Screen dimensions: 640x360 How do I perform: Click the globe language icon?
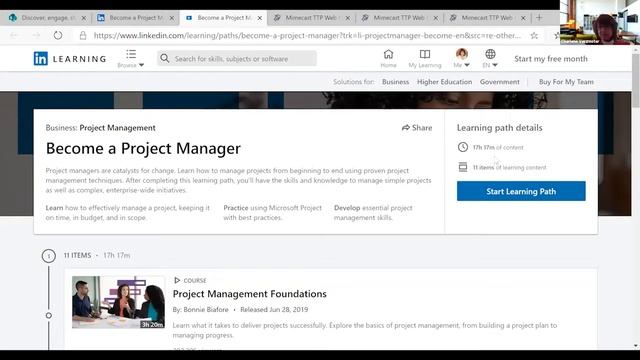tap(490, 54)
